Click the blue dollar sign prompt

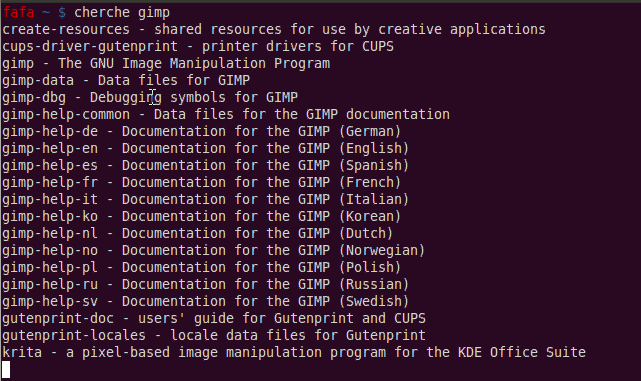coord(62,13)
